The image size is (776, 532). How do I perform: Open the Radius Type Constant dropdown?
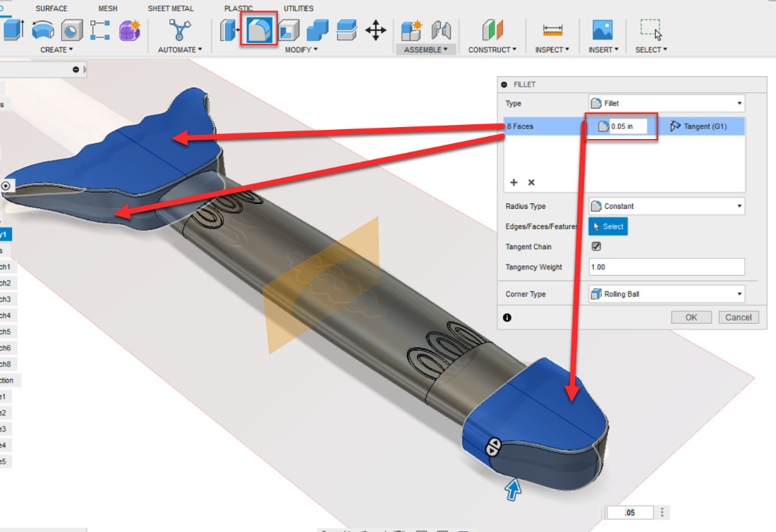tap(665, 205)
